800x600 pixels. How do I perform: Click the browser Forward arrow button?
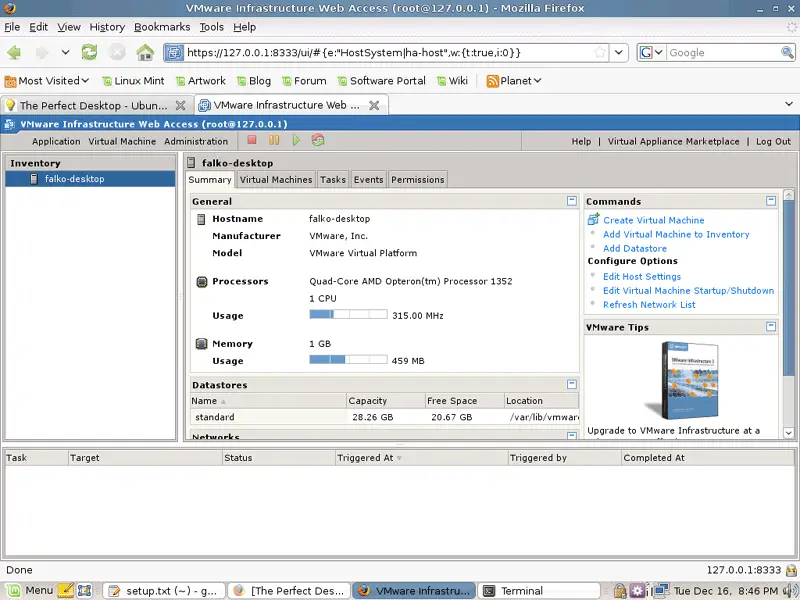click(x=42, y=52)
